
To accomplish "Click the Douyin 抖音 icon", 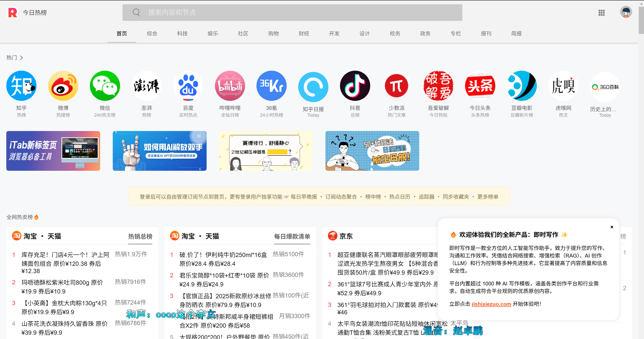I will point(355,86).
